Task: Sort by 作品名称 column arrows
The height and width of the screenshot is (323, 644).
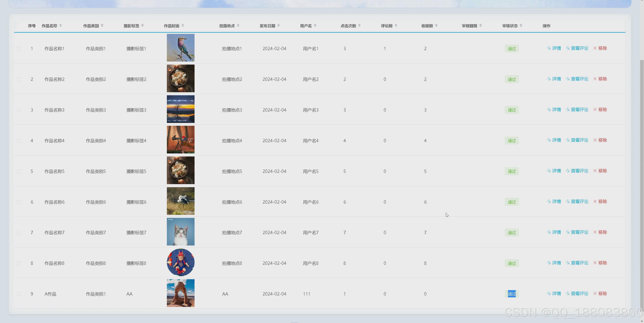Action: coord(61,25)
